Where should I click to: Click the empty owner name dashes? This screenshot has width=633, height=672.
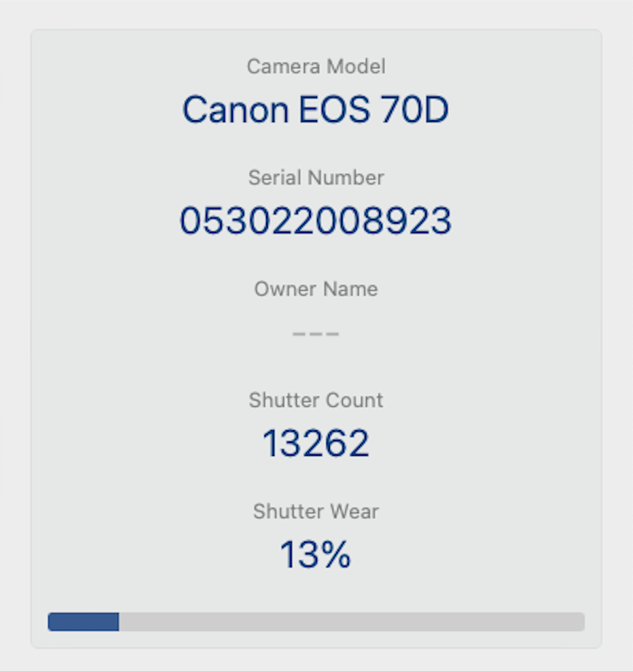[316, 333]
